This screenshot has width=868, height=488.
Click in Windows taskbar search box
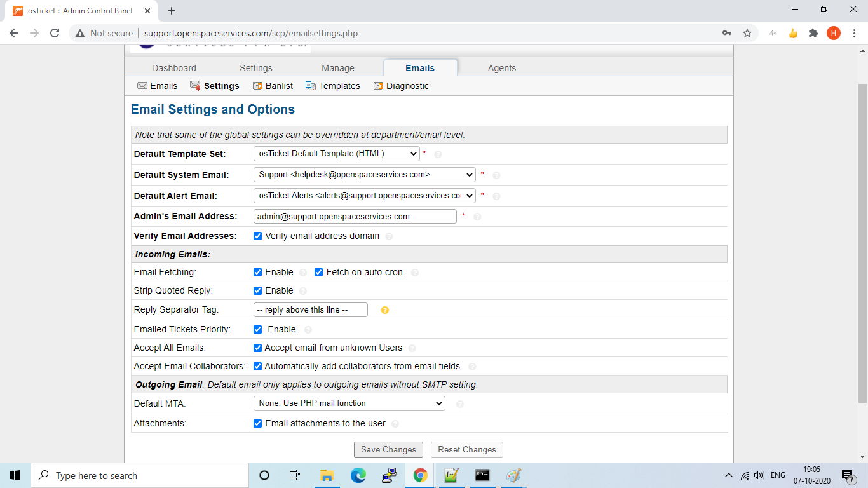coord(140,475)
